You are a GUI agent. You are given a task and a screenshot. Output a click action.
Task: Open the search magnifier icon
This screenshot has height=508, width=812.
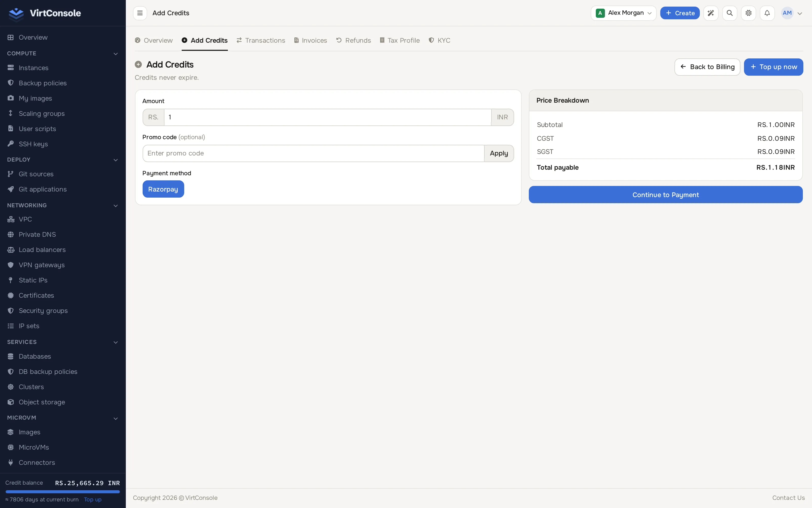pos(730,13)
